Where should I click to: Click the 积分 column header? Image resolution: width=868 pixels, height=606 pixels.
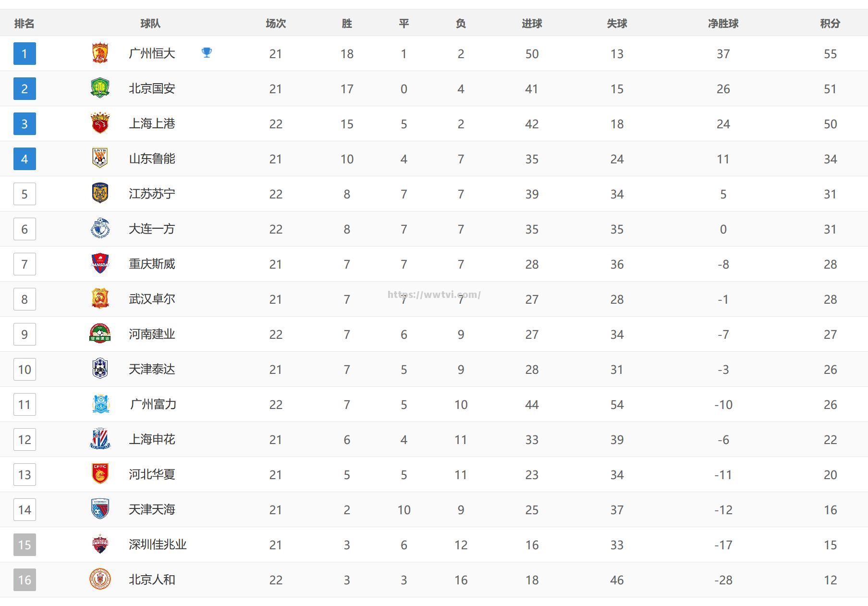point(830,24)
